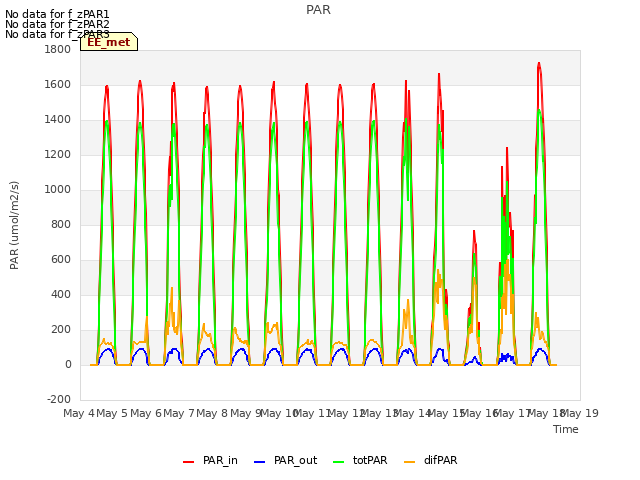Screen dimensions: 640x480
Task: Click the May 5 x-axis label
Action: (x=112, y=413)
